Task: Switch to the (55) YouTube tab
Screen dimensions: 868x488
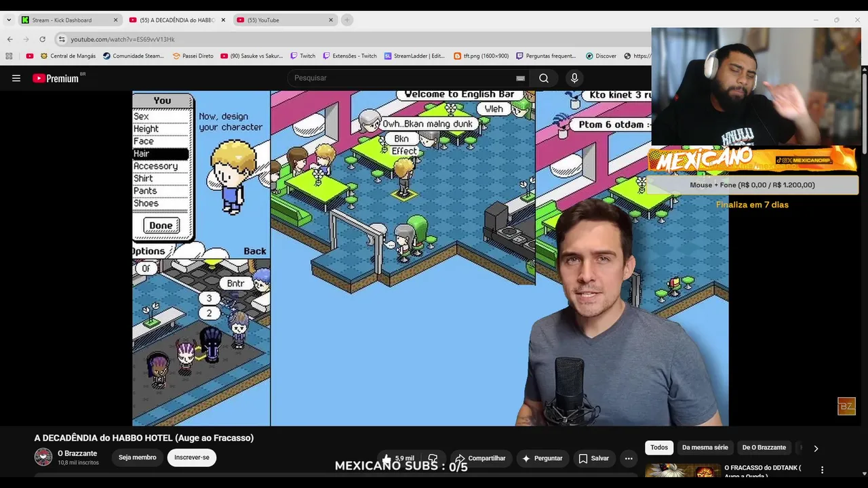Action: 285,20
